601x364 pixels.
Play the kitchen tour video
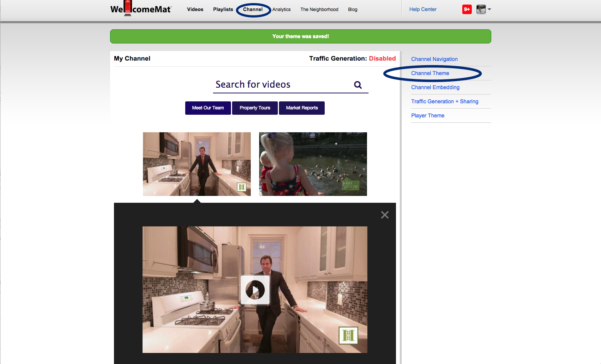coord(255,290)
